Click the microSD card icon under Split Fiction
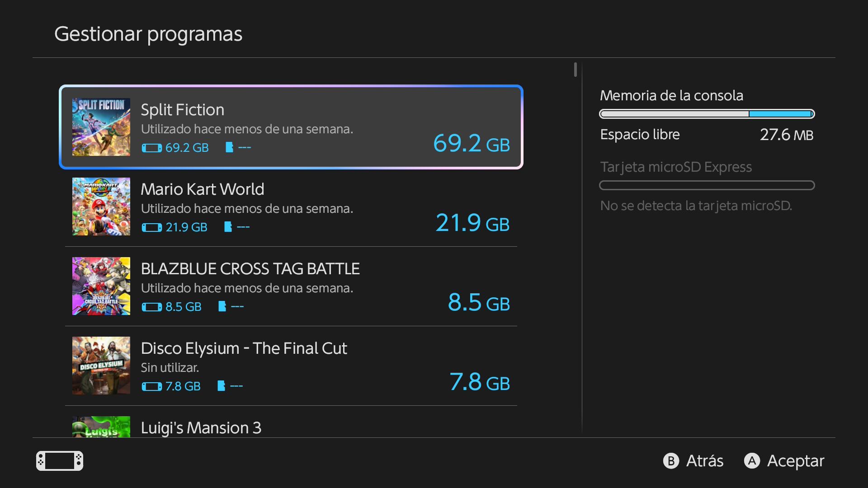The width and height of the screenshot is (868, 488). pos(229,147)
